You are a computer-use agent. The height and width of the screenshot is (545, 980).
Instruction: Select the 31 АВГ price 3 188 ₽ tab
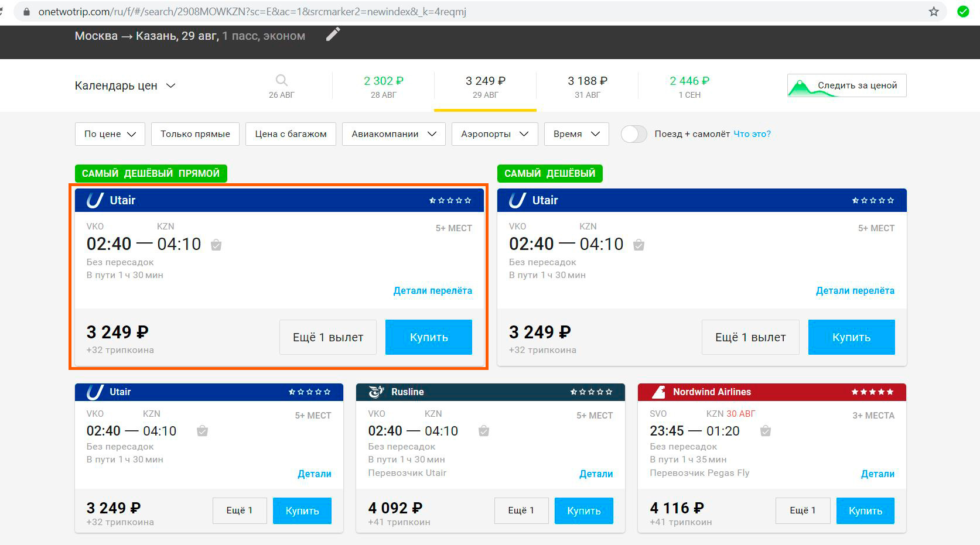point(587,87)
